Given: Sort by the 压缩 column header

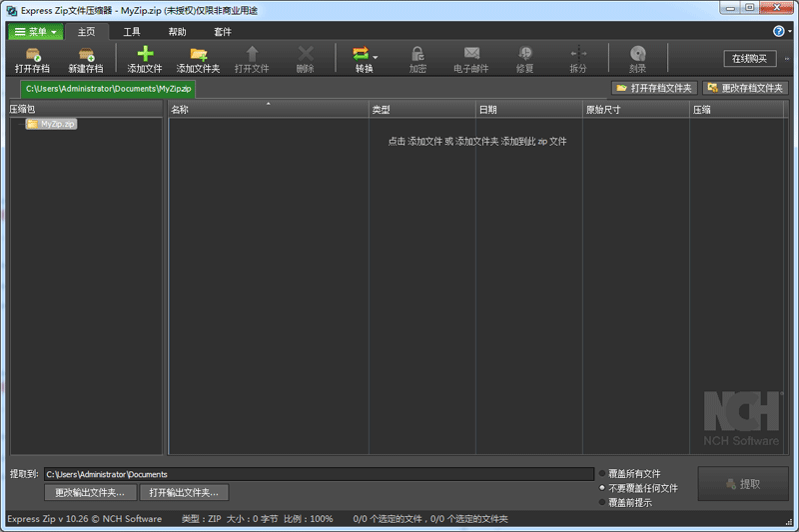Looking at the screenshot, I should tap(737, 110).
